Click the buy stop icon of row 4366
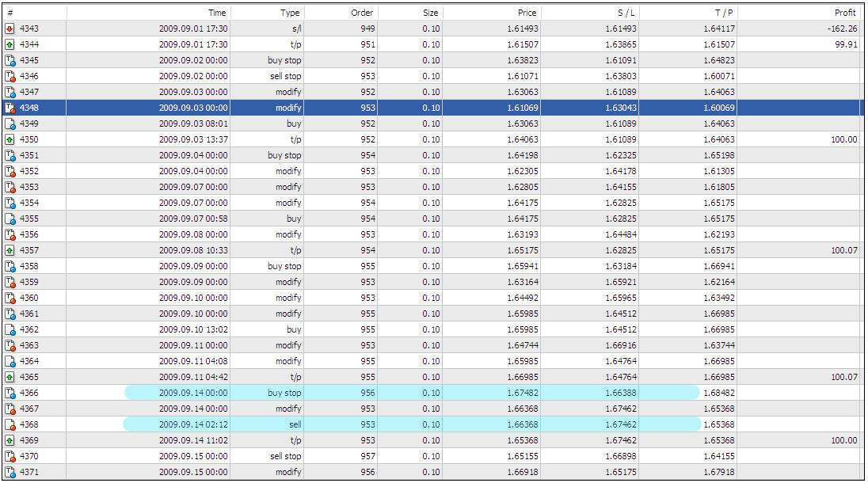This screenshot has height=483, width=868. click(10, 394)
